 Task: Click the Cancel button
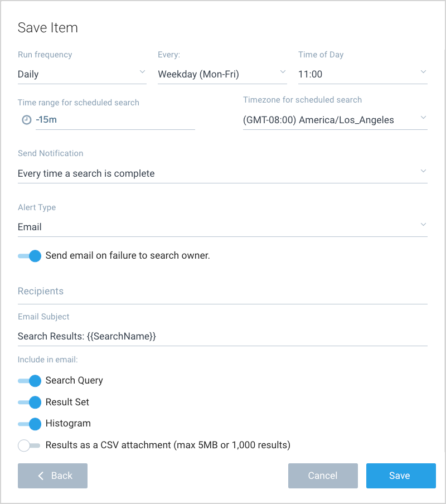point(323,476)
